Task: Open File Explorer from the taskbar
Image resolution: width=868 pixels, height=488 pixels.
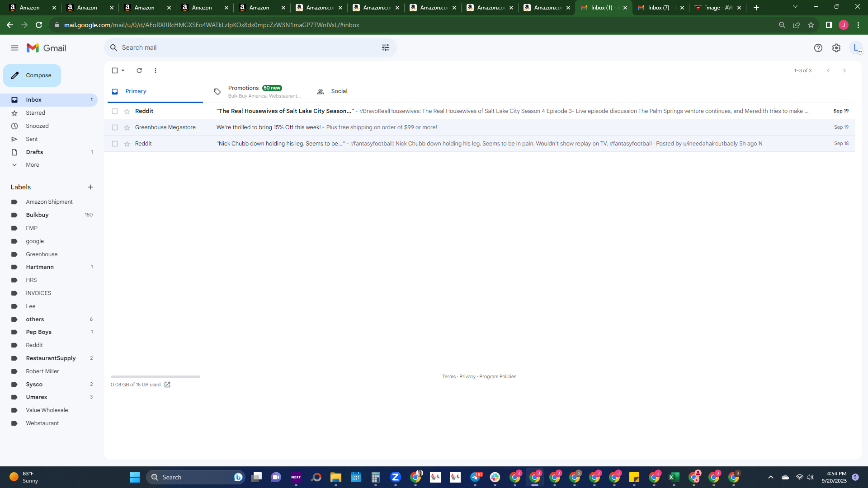Action: 335,477
